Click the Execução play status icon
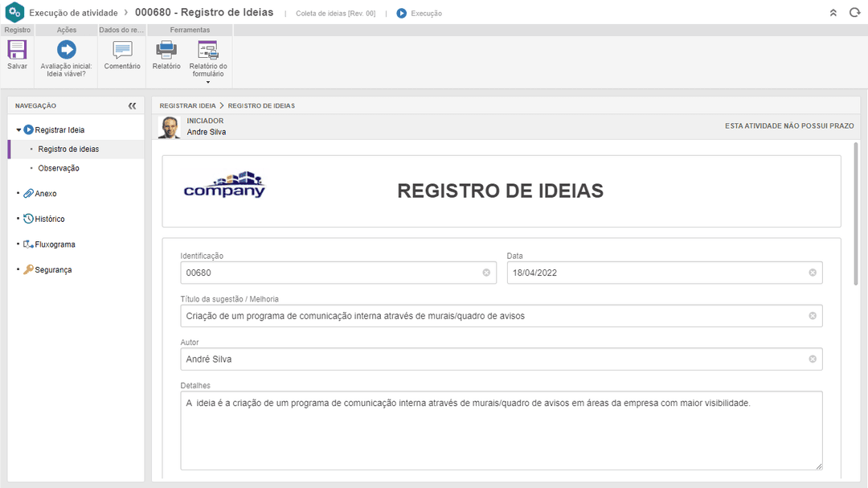868x488 pixels. pos(401,13)
